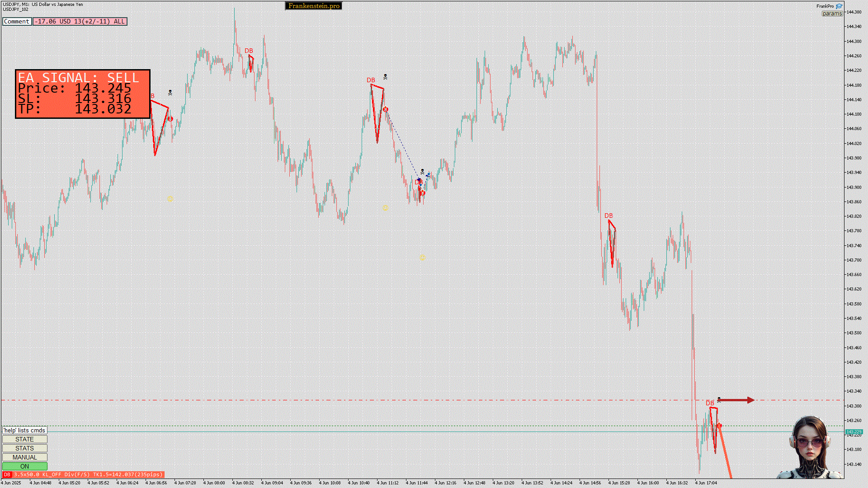Click the yellow circle marker below 11:44 low
Screen dimensions: 868x488
tap(422, 257)
